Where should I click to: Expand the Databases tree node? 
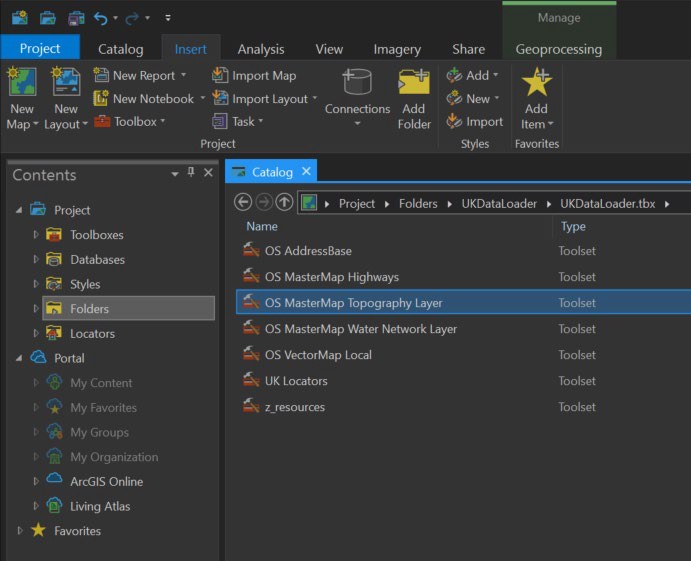point(36,259)
